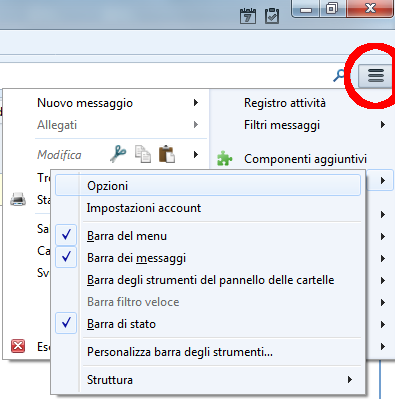Open Registro attività
Image resolution: width=395 pixels, height=399 pixels.
tap(285, 103)
